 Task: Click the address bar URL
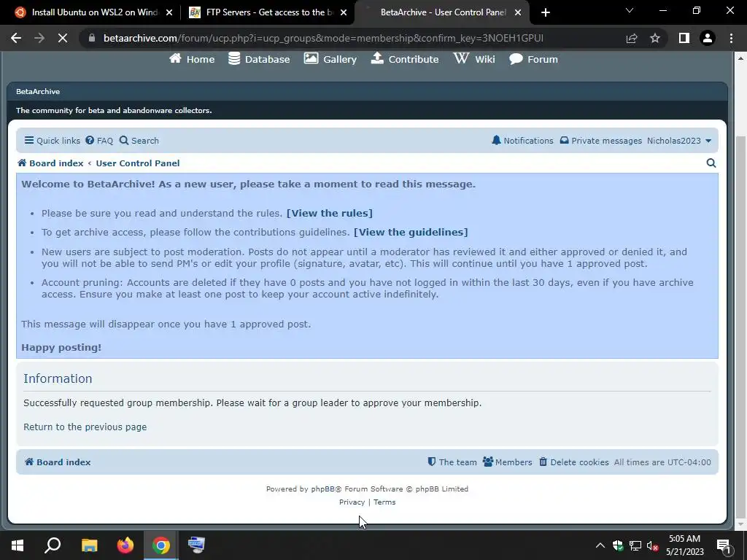(323, 38)
